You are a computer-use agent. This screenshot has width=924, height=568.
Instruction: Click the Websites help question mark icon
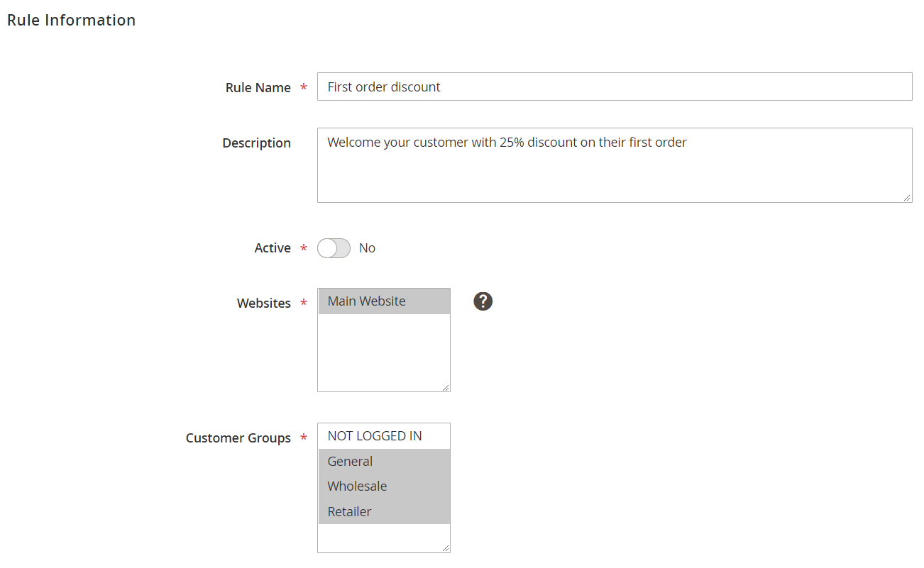coord(483,301)
